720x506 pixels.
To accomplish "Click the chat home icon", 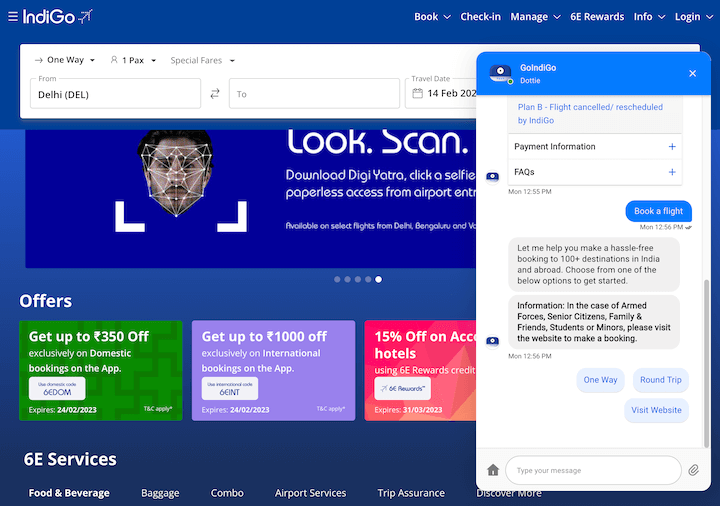I will tap(493, 470).
